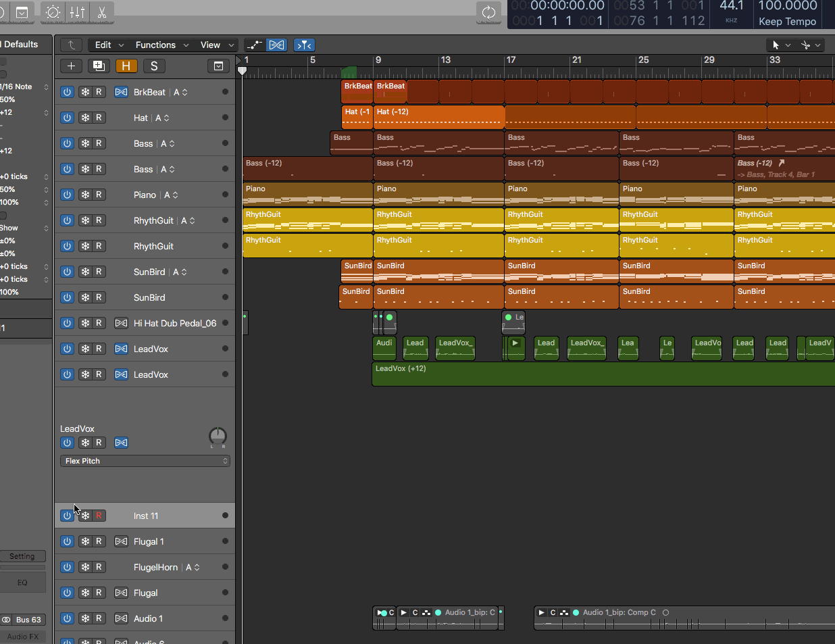Screen dimensions: 835x644
Task: Select the automation/MIDI draw icon near Edit menu
Action: pyautogui.click(x=254, y=45)
